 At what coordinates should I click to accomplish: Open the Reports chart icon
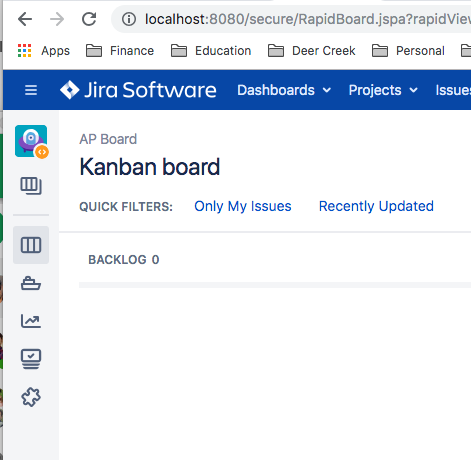[31, 321]
